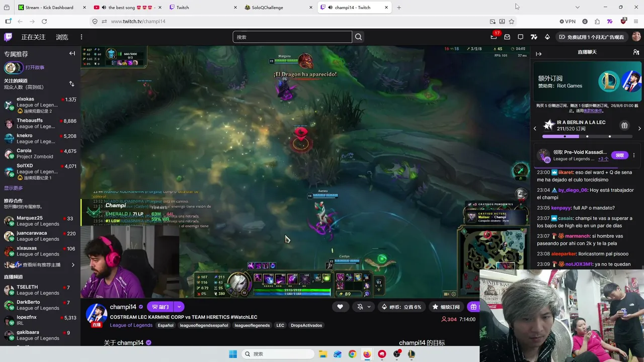Click the search magnifier button

358,37
